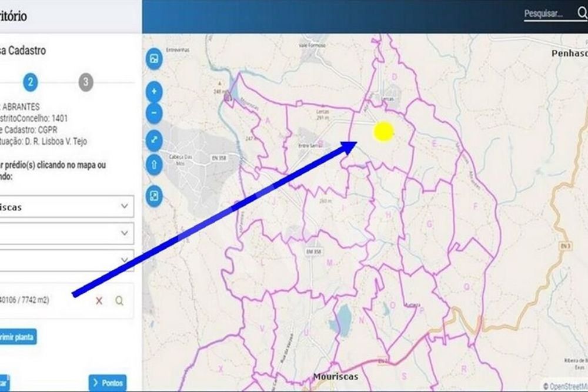Go to wizard step 3
Viewport: 588px width, 392px height.
(x=86, y=82)
